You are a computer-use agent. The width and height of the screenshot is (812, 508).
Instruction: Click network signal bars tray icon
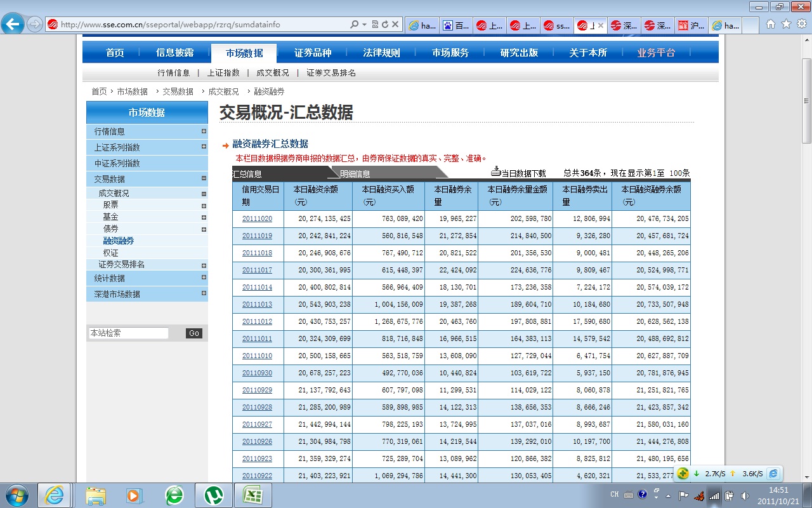point(714,495)
